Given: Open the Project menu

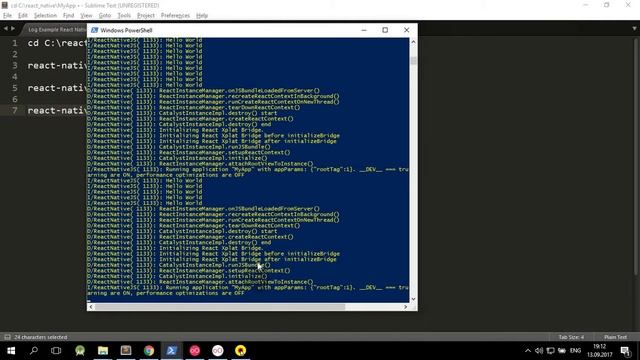Looking at the screenshot, I should (146, 16).
